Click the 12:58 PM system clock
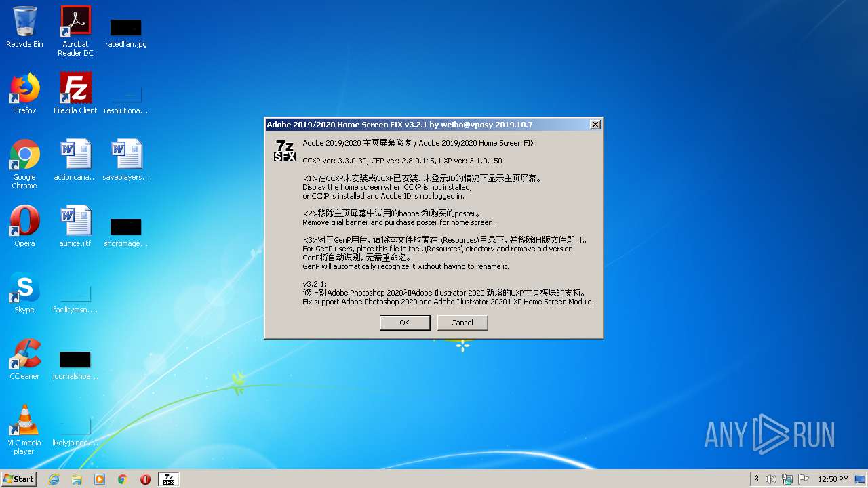This screenshot has height=488, width=868. 833,479
